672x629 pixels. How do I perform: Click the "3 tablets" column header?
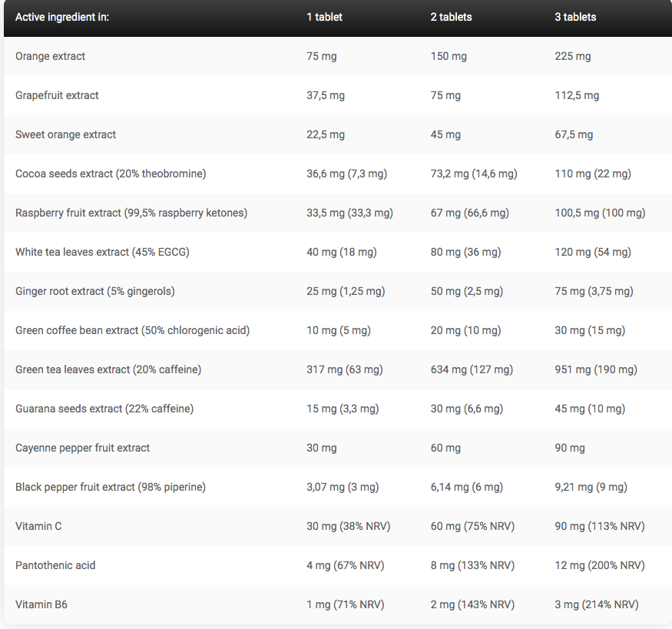tap(575, 17)
